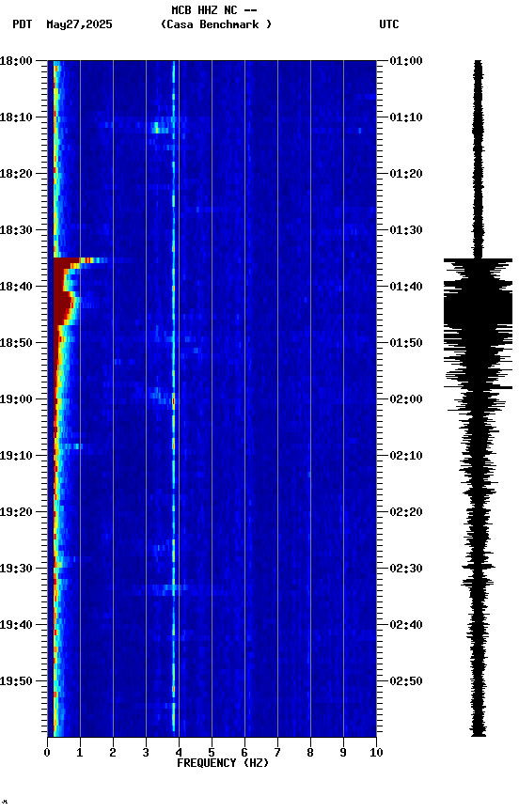The image size is (519, 812).
Task: Select the '18:00' PDT time label
Action: (x=16, y=61)
